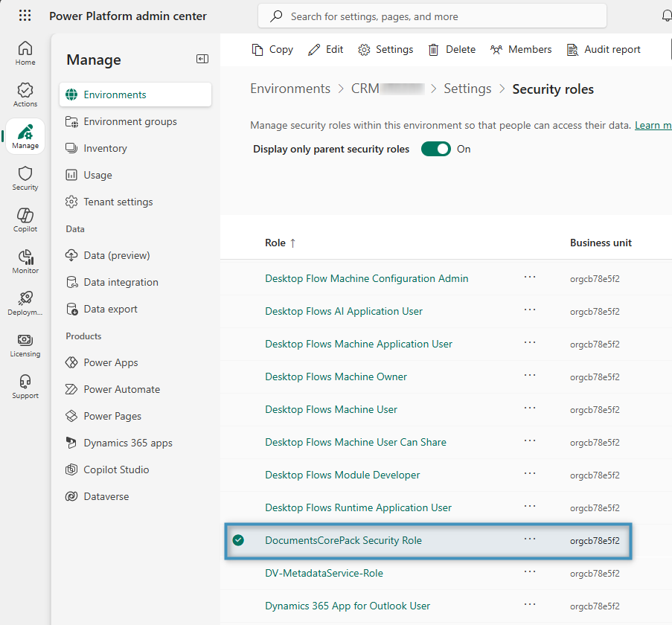Viewport: 672px width, 625px height.
Task: Click the Audit report button
Action: click(x=604, y=49)
